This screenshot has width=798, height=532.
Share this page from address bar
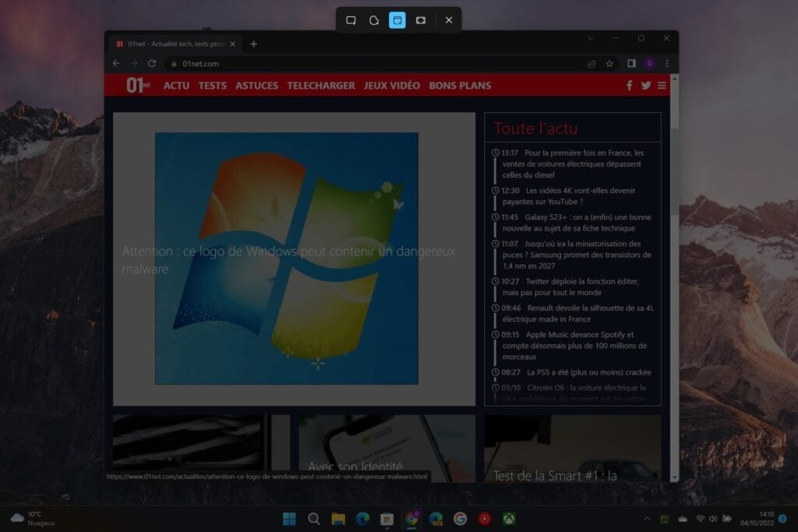tap(591, 64)
